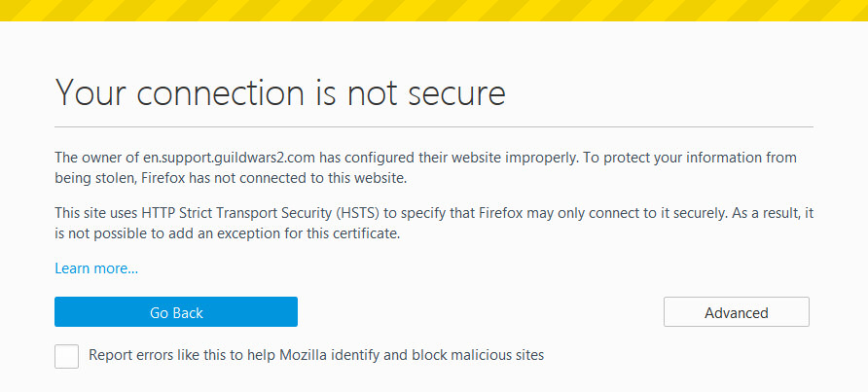Click the word "Mozilla" in checkbox label

click(303, 355)
